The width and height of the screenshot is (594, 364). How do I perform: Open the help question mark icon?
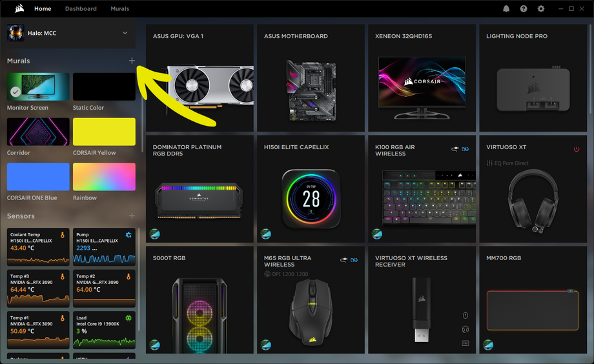[x=524, y=8]
